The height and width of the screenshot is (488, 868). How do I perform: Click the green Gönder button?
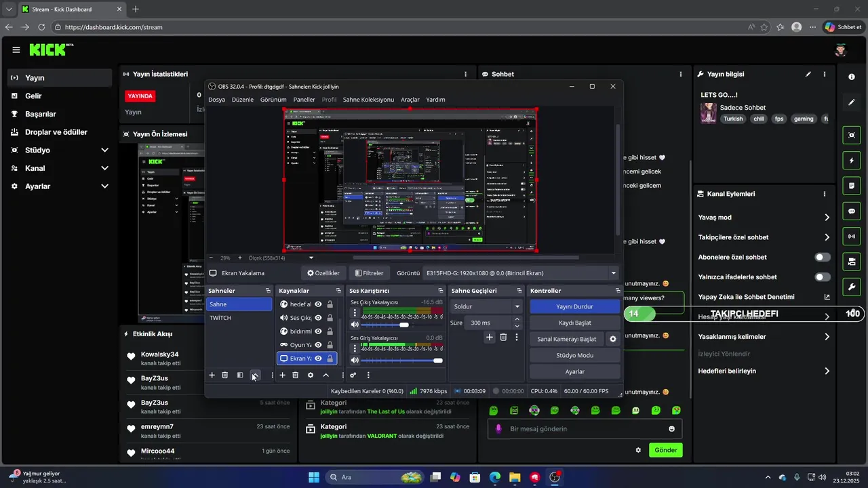click(665, 450)
